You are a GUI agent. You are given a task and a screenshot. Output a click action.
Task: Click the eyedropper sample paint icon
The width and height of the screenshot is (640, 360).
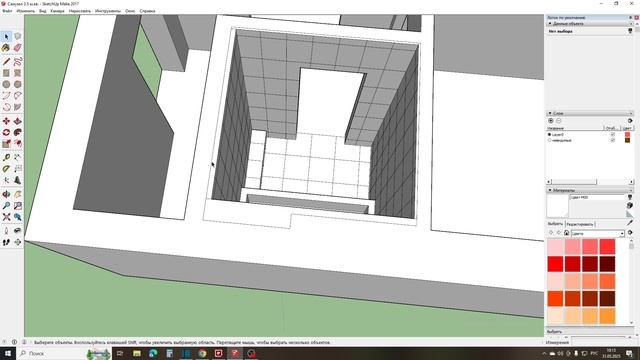click(x=630, y=222)
